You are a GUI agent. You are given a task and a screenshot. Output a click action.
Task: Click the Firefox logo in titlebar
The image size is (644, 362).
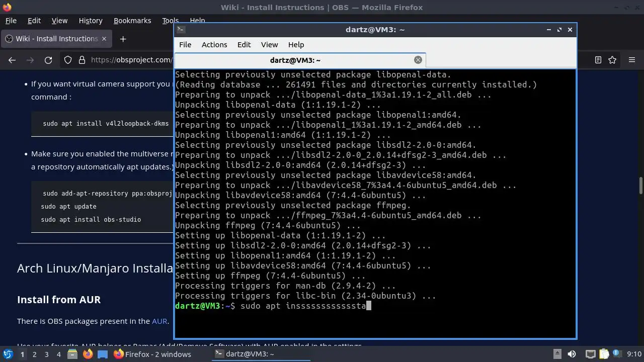7,7
